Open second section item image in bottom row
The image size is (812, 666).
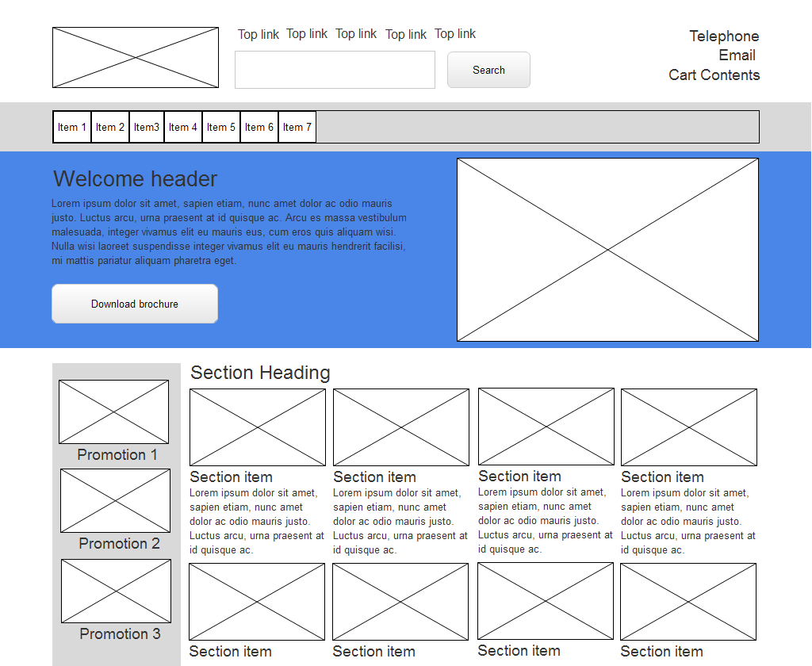click(x=400, y=602)
